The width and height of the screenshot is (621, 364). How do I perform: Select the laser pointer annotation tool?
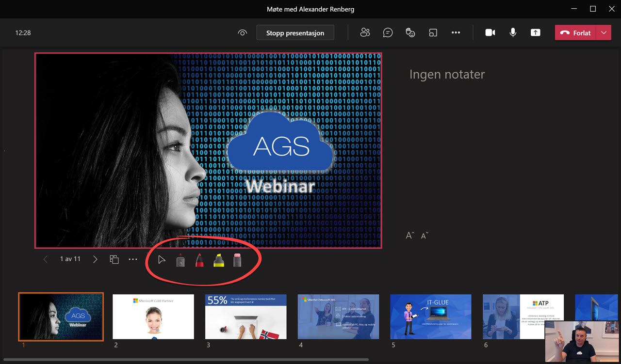tap(180, 260)
